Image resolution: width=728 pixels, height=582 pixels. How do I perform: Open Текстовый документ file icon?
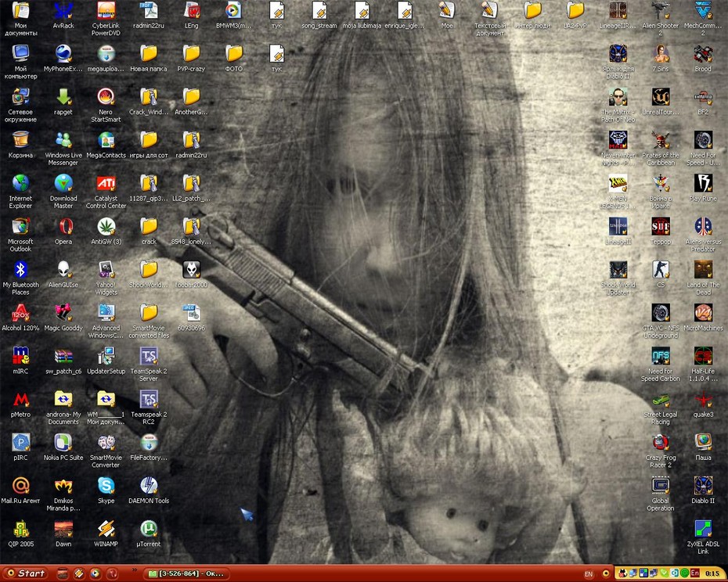[x=490, y=19]
